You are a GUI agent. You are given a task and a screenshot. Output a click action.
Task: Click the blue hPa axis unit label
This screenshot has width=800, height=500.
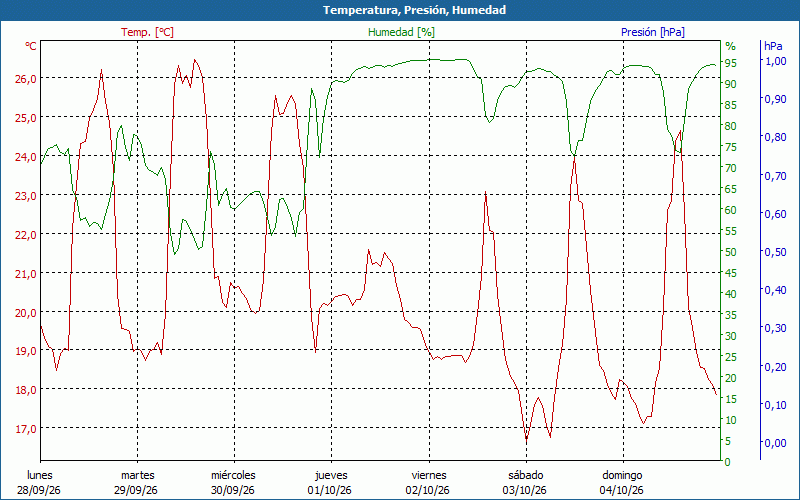773,46
